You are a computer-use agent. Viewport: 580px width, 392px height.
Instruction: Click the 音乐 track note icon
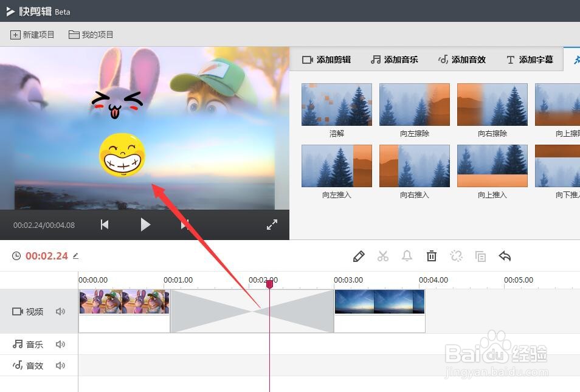pyautogui.click(x=18, y=345)
